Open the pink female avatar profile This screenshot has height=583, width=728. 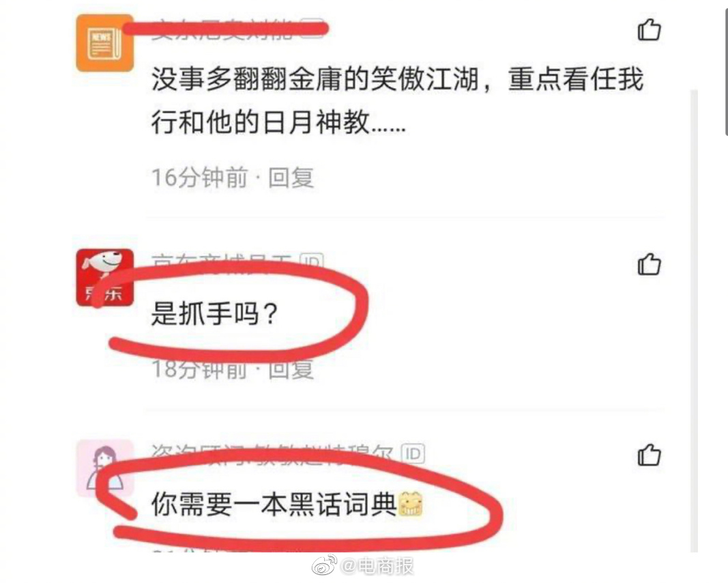click(105, 468)
